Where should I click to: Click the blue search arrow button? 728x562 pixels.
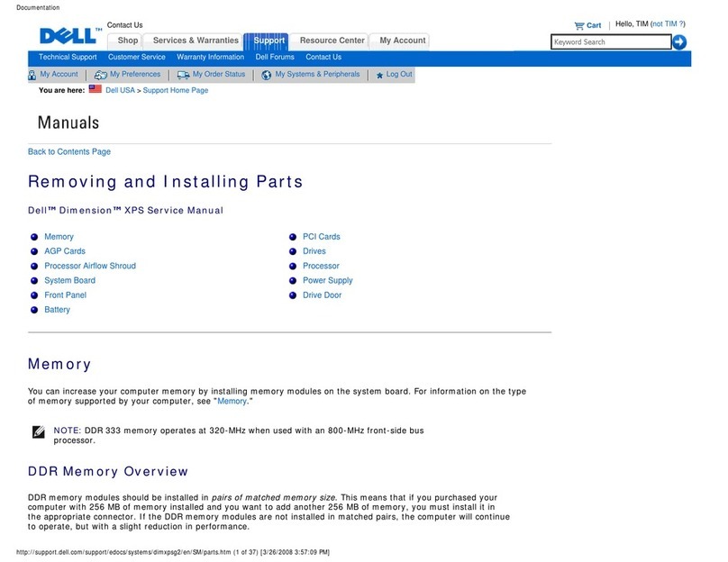679,42
